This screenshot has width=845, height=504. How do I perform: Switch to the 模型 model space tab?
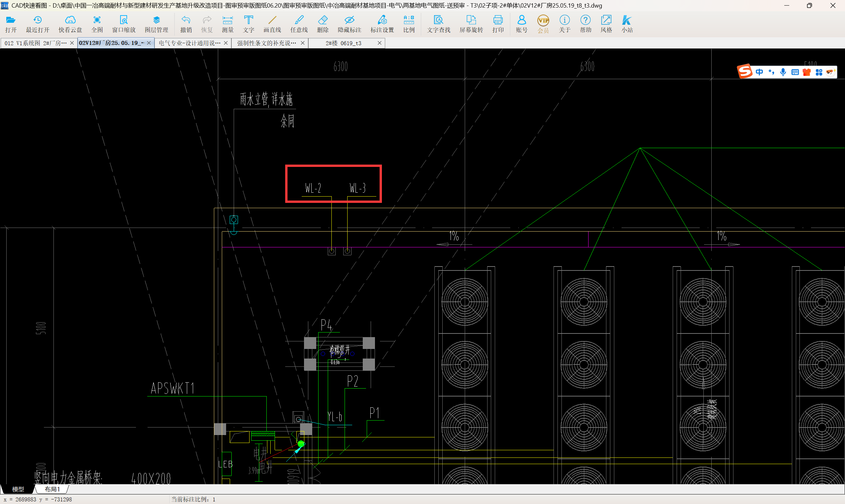pyautogui.click(x=18, y=489)
